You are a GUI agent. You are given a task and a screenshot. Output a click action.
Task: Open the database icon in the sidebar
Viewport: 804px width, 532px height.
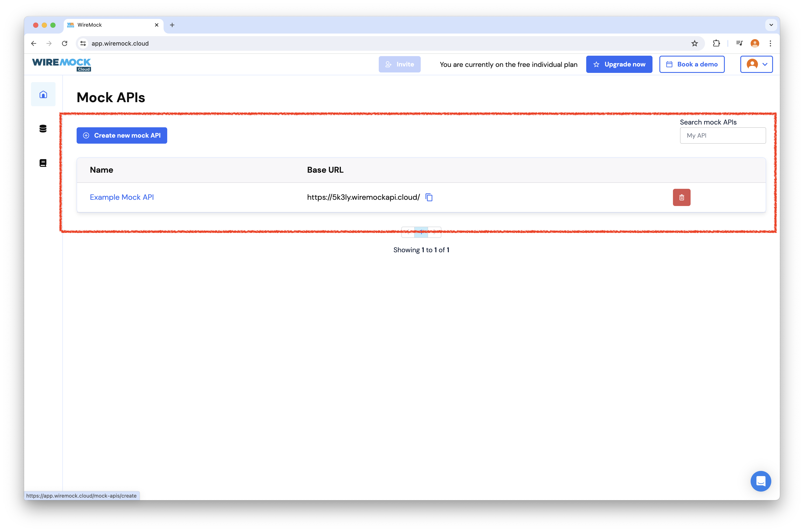tap(43, 129)
